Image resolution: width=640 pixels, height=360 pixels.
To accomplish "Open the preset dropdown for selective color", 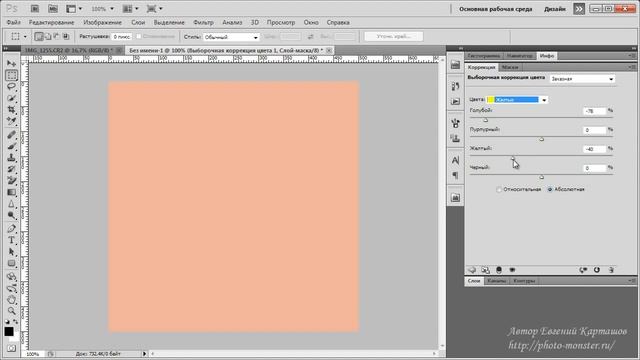I will (582, 79).
